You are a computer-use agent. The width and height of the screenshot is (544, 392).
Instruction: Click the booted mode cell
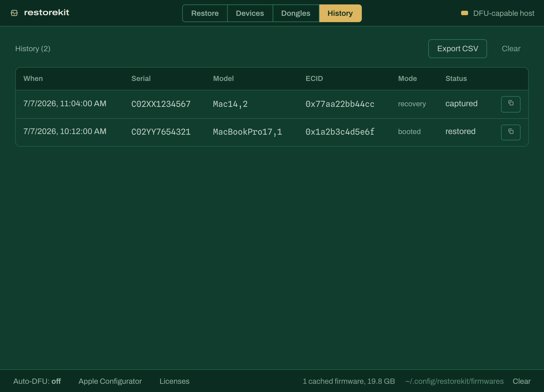pos(409,132)
